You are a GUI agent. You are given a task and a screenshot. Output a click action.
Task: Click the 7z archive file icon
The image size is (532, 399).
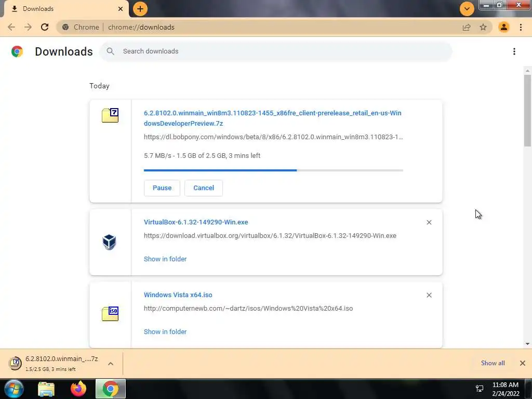[x=110, y=115]
